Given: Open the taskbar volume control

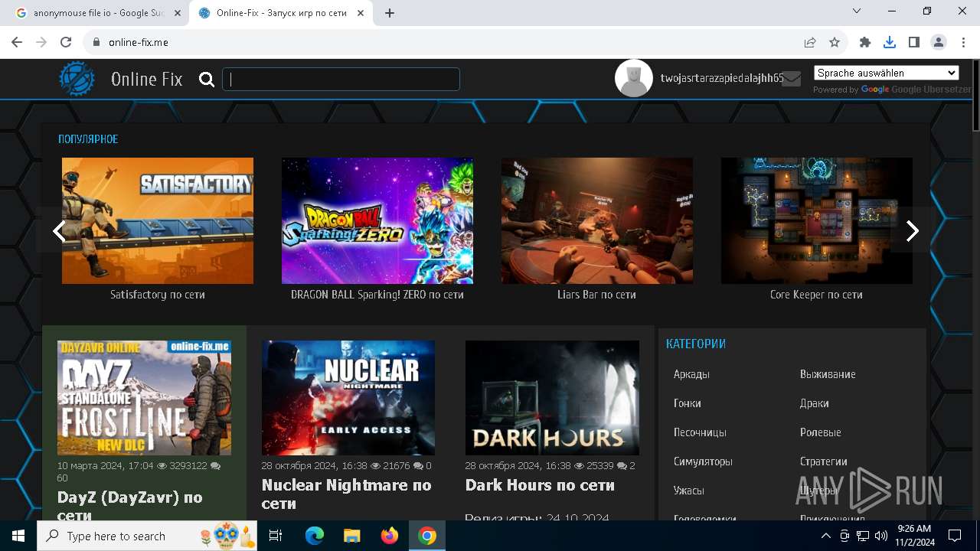Looking at the screenshot, I should click(881, 536).
